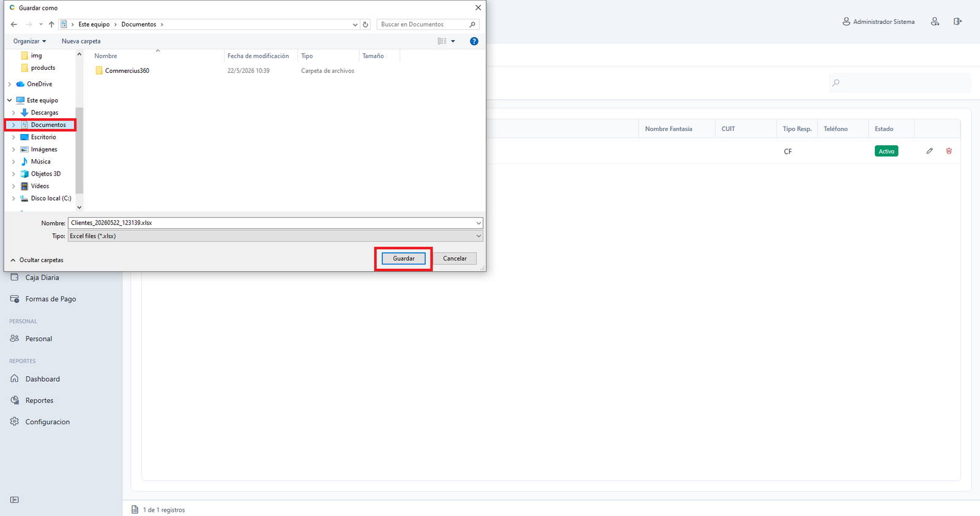Click the edit pencil icon in client row

pos(929,151)
